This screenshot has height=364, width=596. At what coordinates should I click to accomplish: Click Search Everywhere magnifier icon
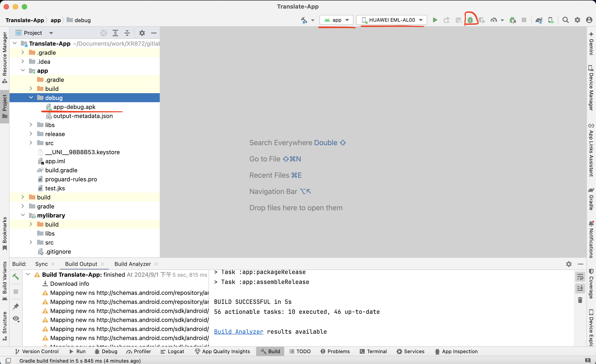tap(565, 20)
